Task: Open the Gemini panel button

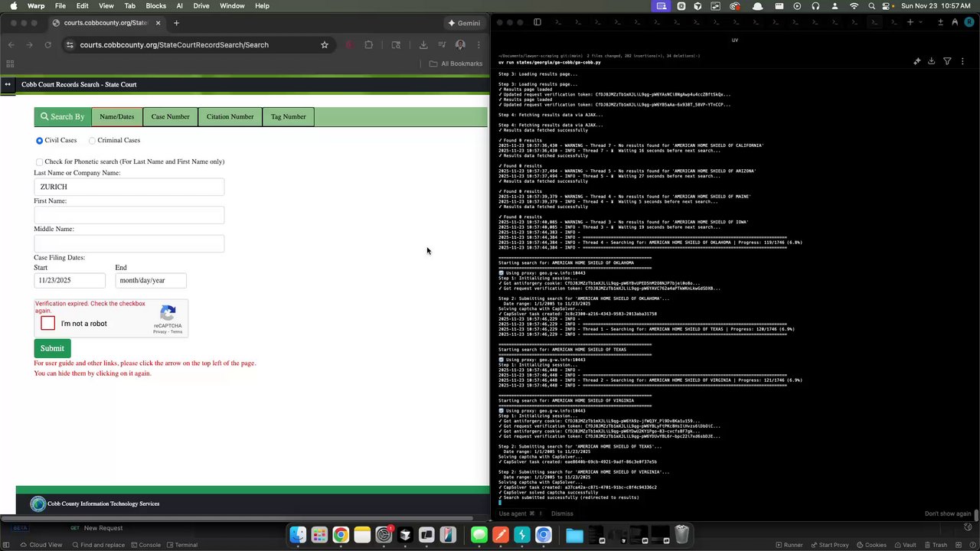Action: pos(464,23)
